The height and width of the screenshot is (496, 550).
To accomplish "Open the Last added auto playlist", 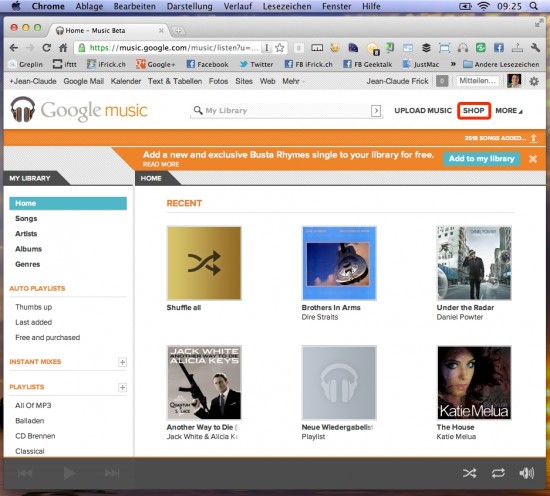I will click(x=34, y=322).
